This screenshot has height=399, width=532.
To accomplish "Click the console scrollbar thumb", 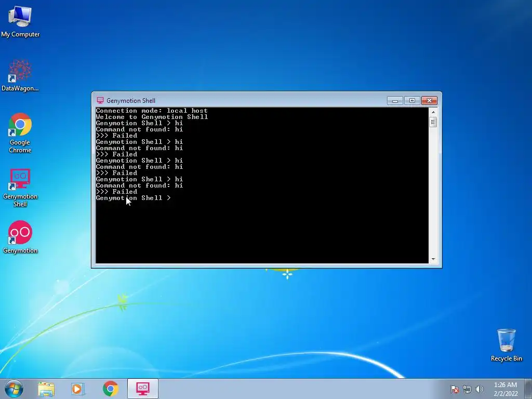I will [433, 122].
